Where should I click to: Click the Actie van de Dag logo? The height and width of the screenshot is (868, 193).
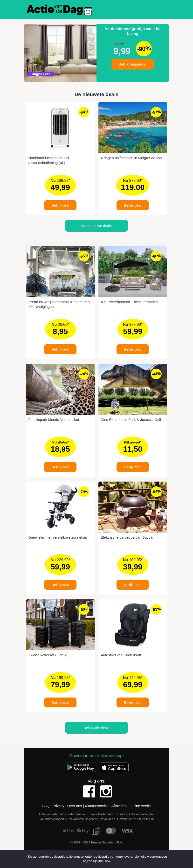[x=59, y=10]
